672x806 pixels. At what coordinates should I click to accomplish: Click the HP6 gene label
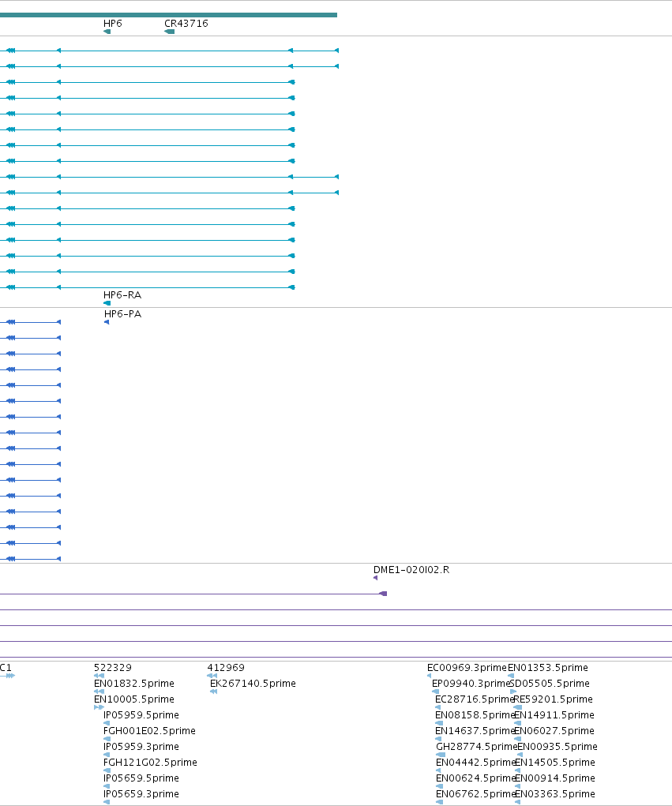(x=113, y=24)
